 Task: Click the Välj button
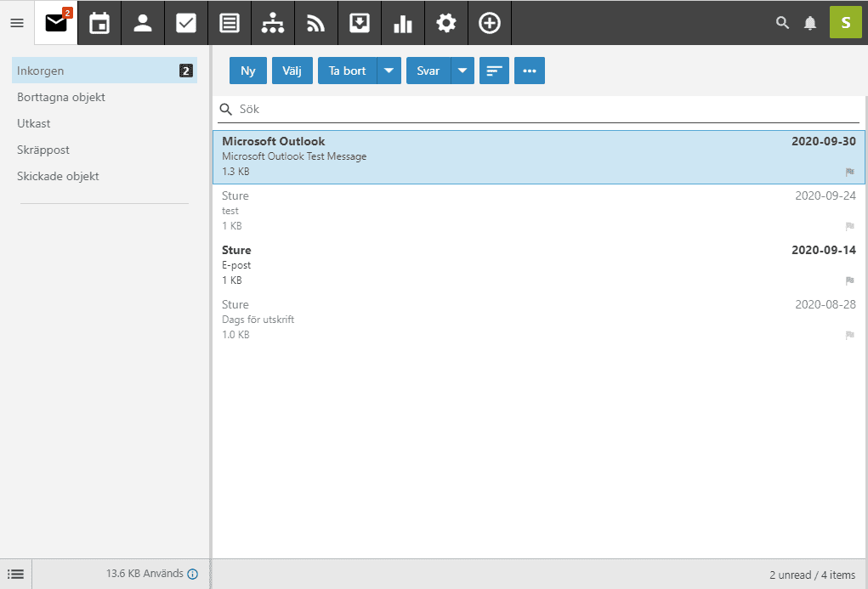click(x=292, y=71)
